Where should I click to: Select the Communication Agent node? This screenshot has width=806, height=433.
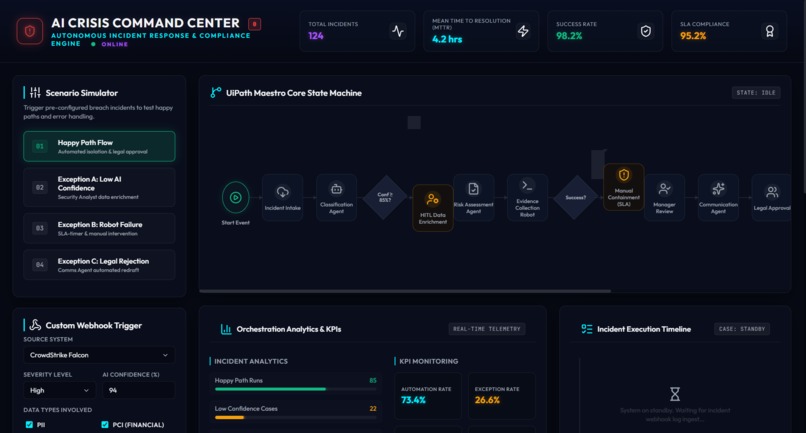[718, 197]
